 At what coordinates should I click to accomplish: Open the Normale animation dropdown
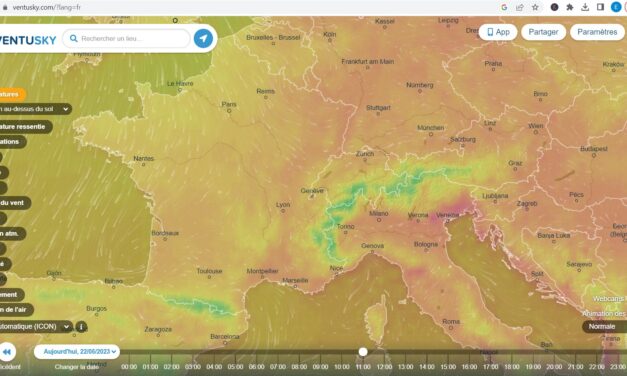tap(604, 327)
